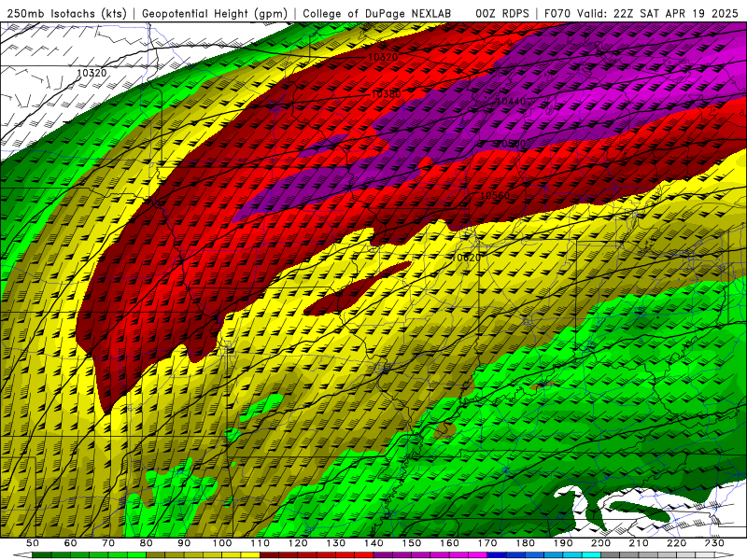Viewport: 747px width, 560px height.
Task: Click the 10380 height contour label
Action: point(386,94)
